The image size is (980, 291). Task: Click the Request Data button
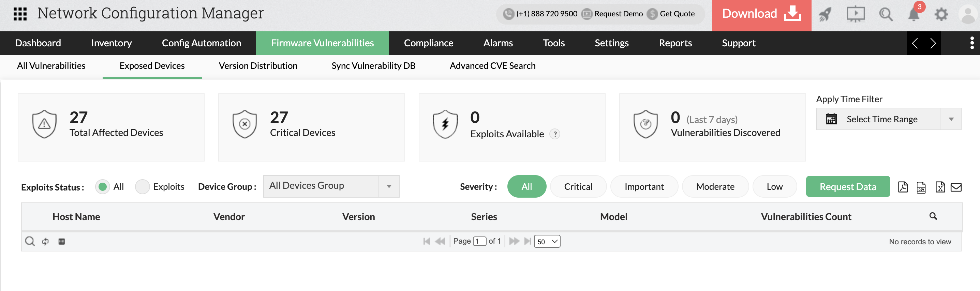pos(848,186)
